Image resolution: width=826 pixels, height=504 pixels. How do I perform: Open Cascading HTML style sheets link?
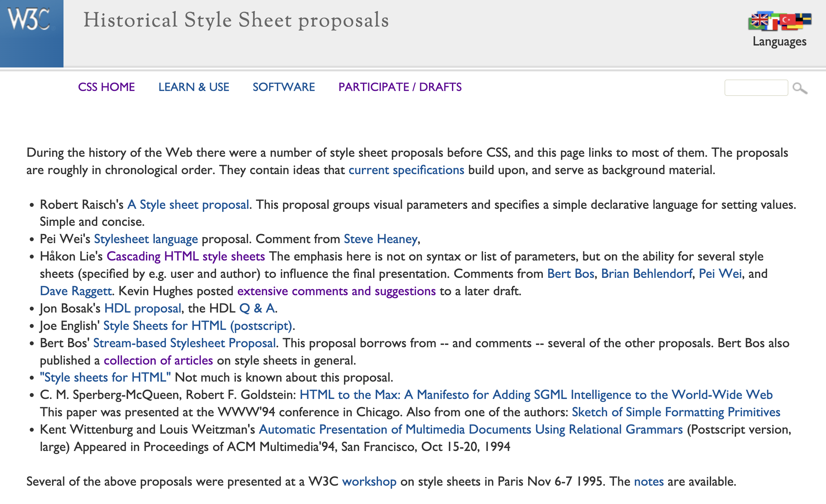pos(186,257)
